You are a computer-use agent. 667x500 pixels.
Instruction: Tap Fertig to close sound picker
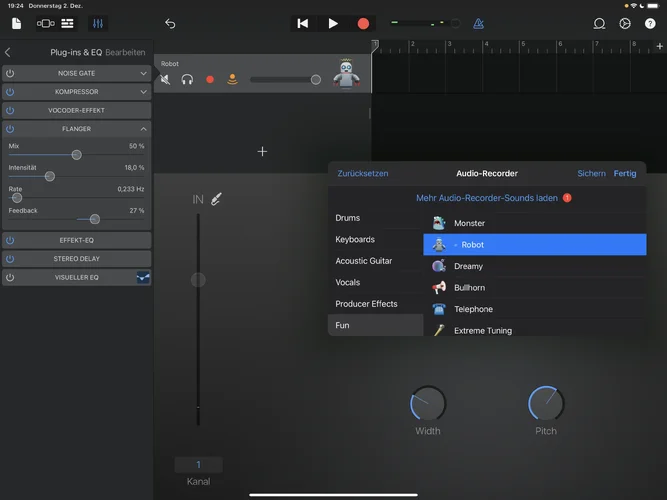click(x=624, y=173)
